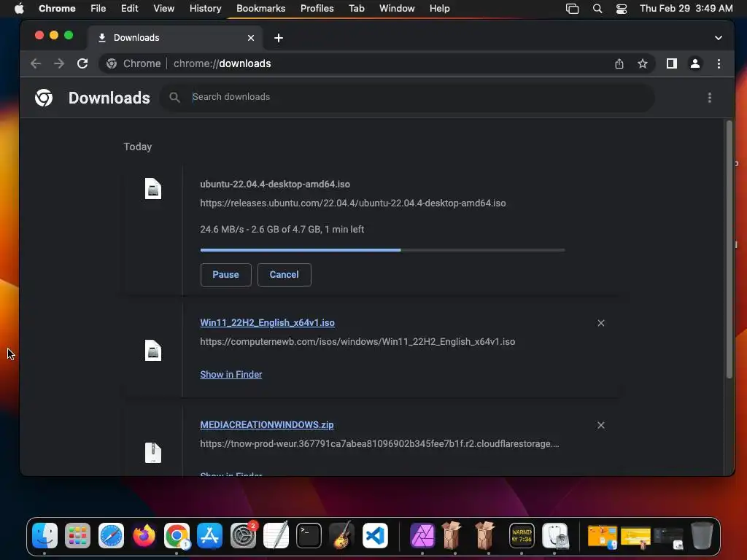The width and height of the screenshot is (747, 560).
Task: Open App Store from the dock
Action: [x=209, y=536]
